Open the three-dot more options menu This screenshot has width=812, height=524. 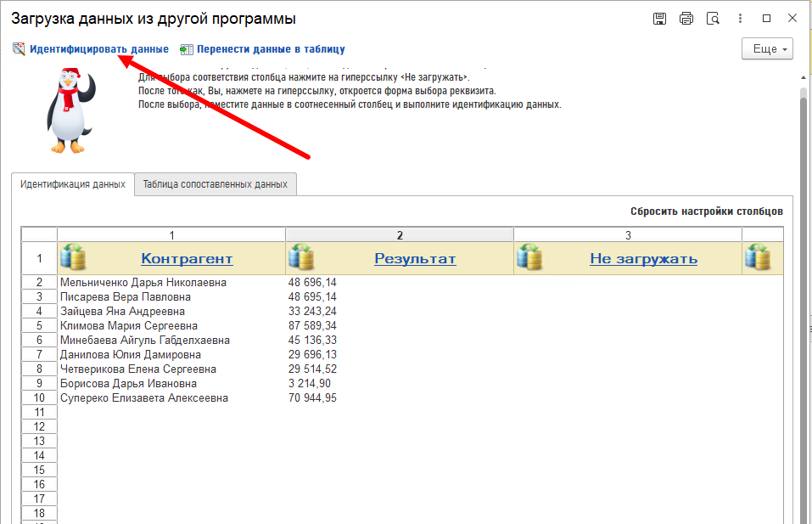[x=740, y=19]
